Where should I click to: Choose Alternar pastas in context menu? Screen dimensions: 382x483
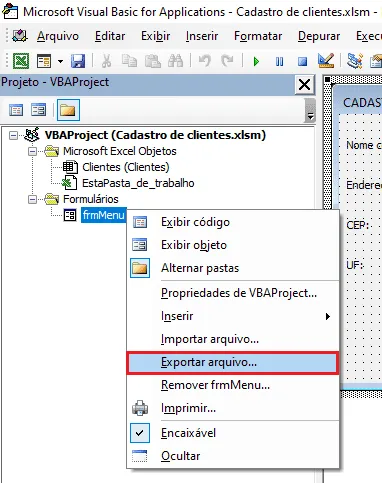[x=233, y=268]
